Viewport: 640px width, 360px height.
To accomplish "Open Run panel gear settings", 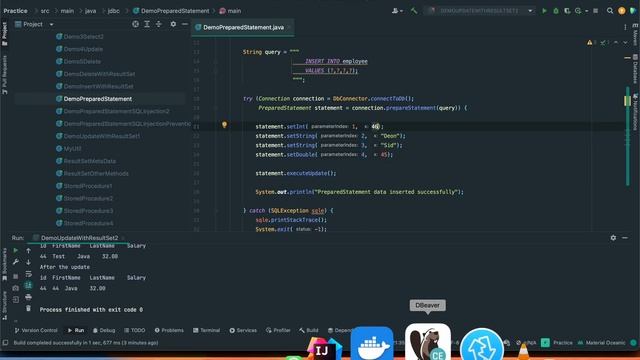I will pos(613,238).
